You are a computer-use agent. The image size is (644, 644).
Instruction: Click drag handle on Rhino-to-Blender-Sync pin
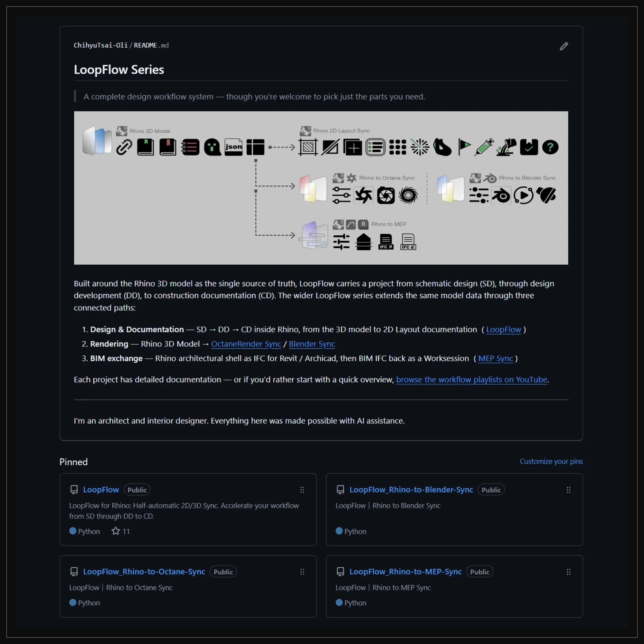pyautogui.click(x=568, y=490)
